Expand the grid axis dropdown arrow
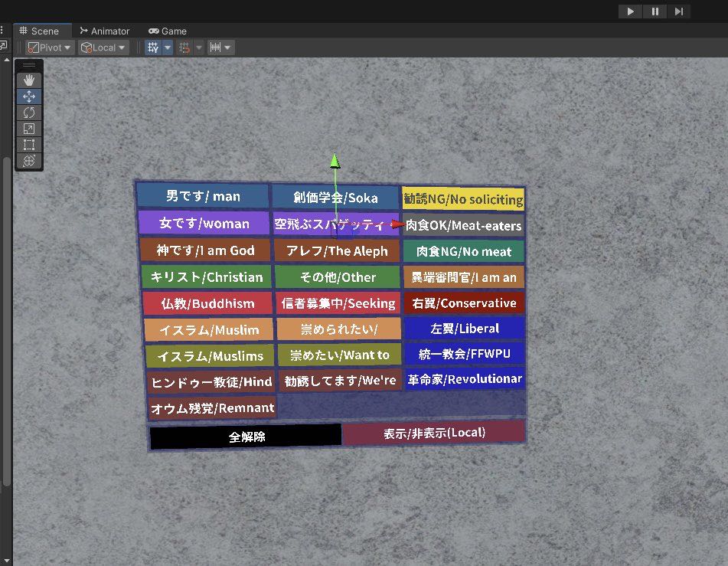Viewport: 728px width, 566px height. click(x=168, y=47)
